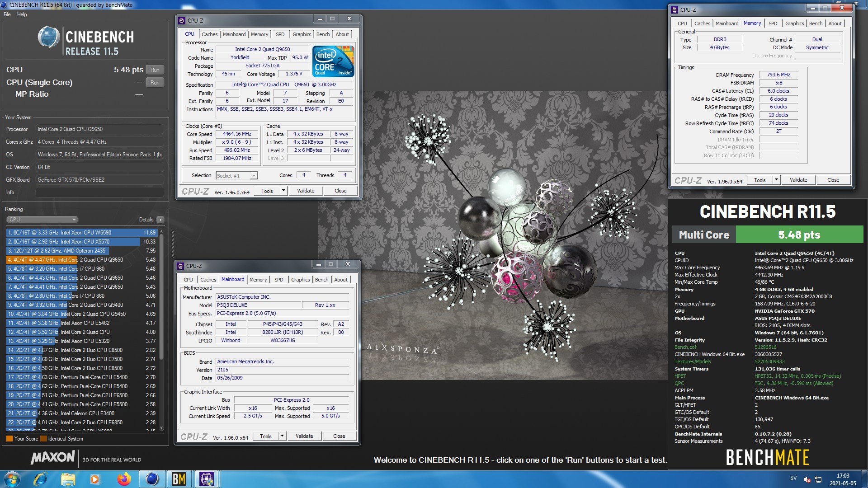This screenshot has width=868, height=488.
Task: Select ranking row Intel Xeon CPU E5462
Action: coord(81,323)
